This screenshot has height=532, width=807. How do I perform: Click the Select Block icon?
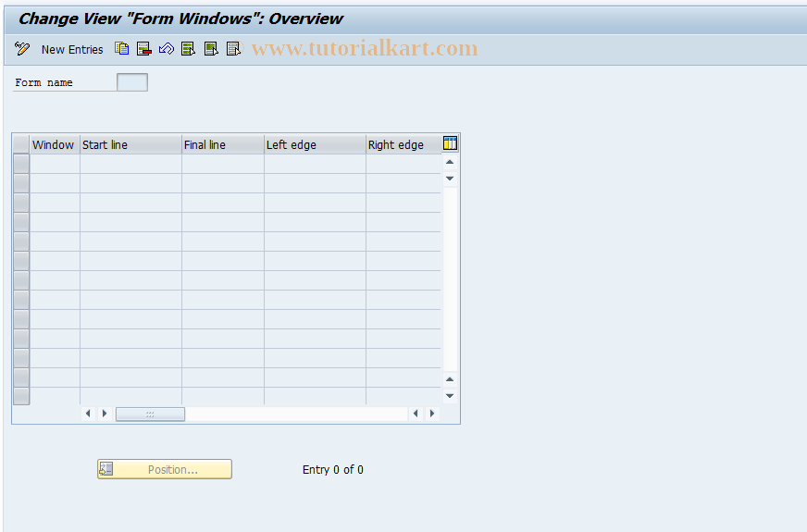point(211,49)
